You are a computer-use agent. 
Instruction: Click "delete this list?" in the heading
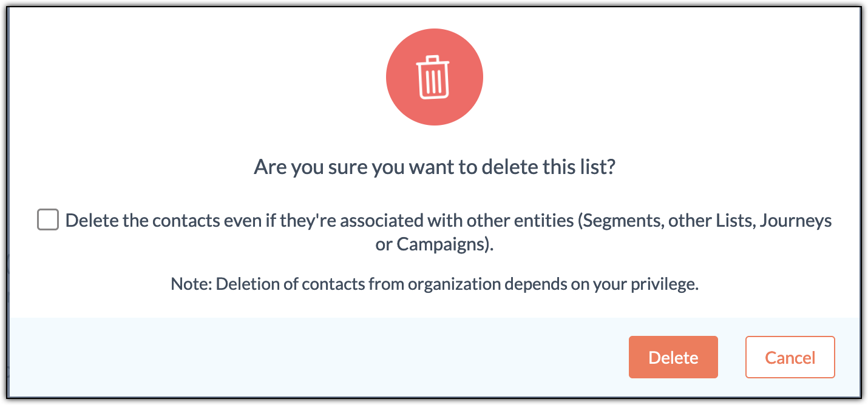pyautogui.click(x=549, y=167)
